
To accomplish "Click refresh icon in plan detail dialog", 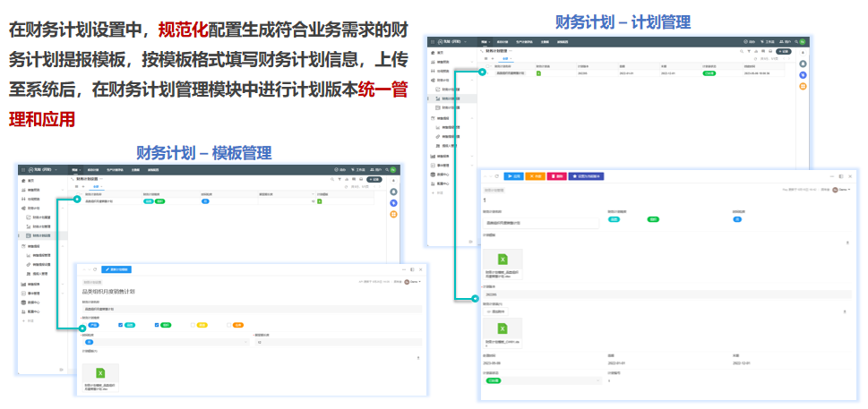I will click(496, 176).
